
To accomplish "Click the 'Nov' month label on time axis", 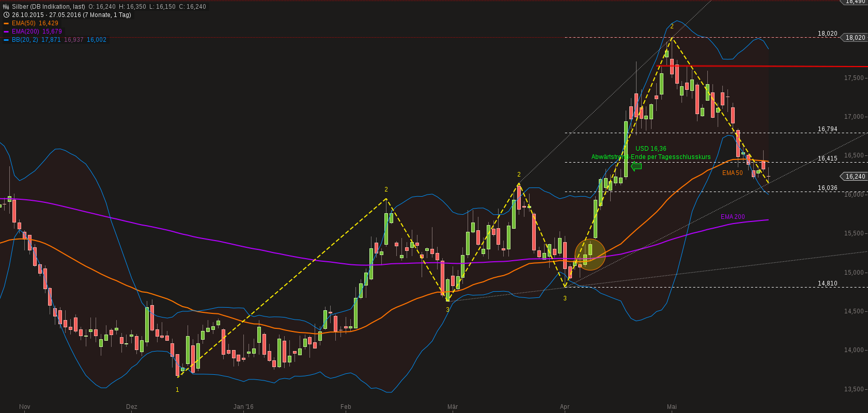I will click(25, 407).
